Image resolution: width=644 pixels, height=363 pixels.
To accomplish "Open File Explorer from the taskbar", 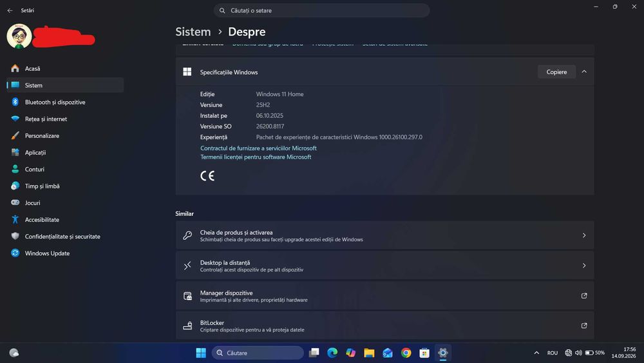I will click(369, 353).
